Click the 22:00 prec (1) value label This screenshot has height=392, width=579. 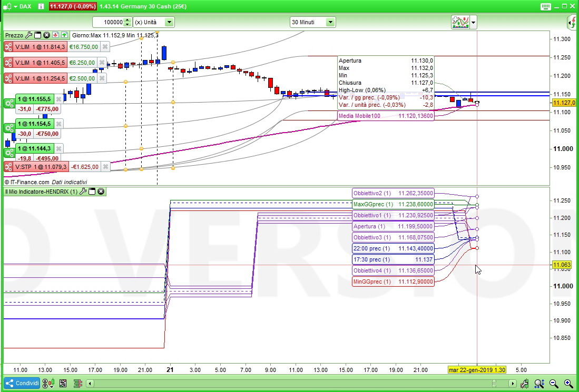click(393, 248)
